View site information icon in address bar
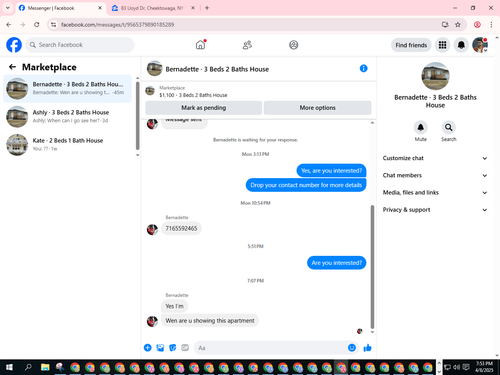Viewport: 500px width, 375px height. pyautogui.click(x=53, y=24)
